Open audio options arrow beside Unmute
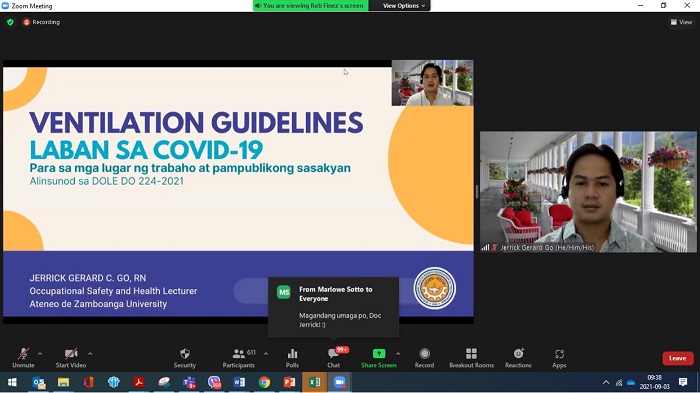Viewport: 700px width, 393px height. click(40, 354)
